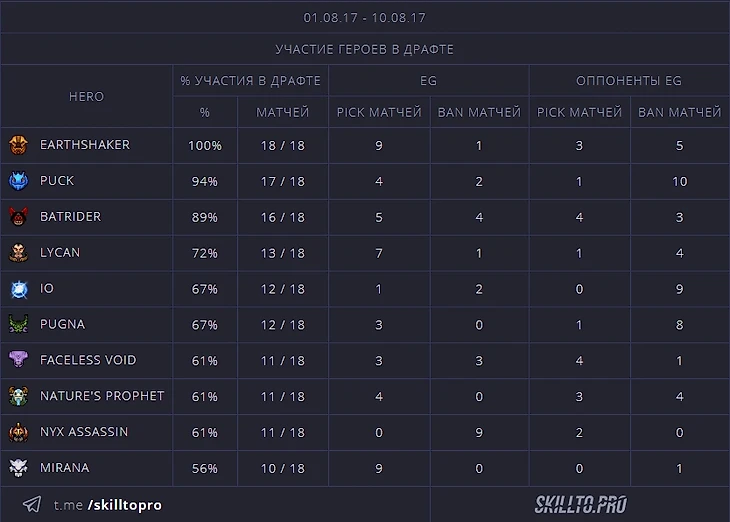This screenshot has height=522, width=730.
Task: Click the Puck hero icon
Action: click(18, 181)
